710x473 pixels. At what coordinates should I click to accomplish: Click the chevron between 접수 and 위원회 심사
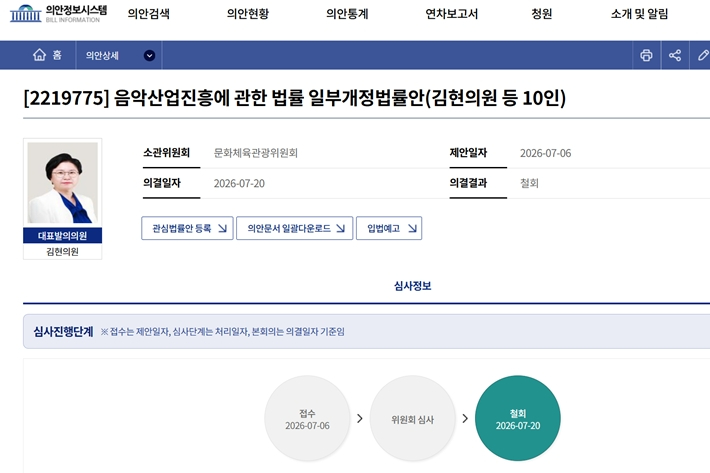click(x=360, y=418)
